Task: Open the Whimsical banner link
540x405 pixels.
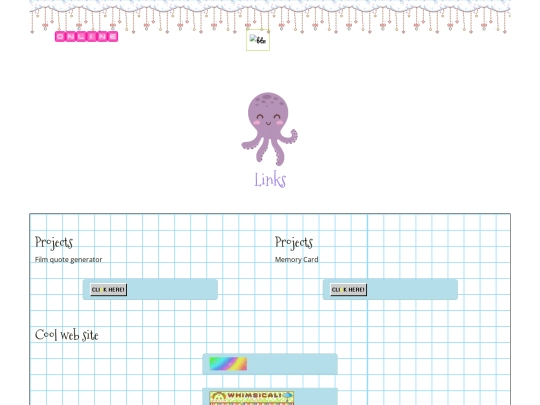Action: 252,398
